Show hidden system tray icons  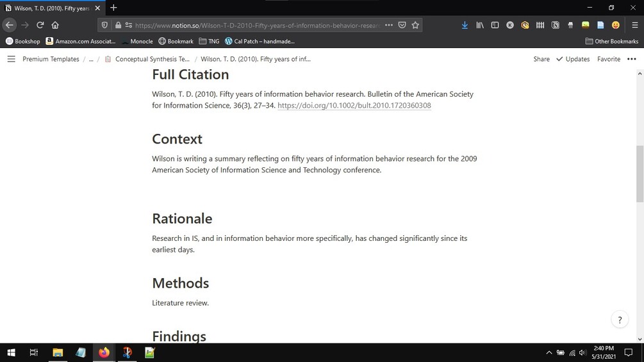tap(549, 352)
